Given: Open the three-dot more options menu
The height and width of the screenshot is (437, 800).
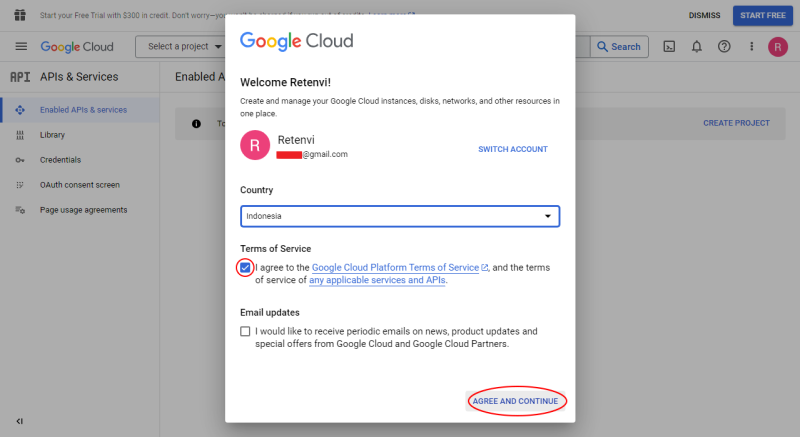Looking at the screenshot, I should coord(752,46).
